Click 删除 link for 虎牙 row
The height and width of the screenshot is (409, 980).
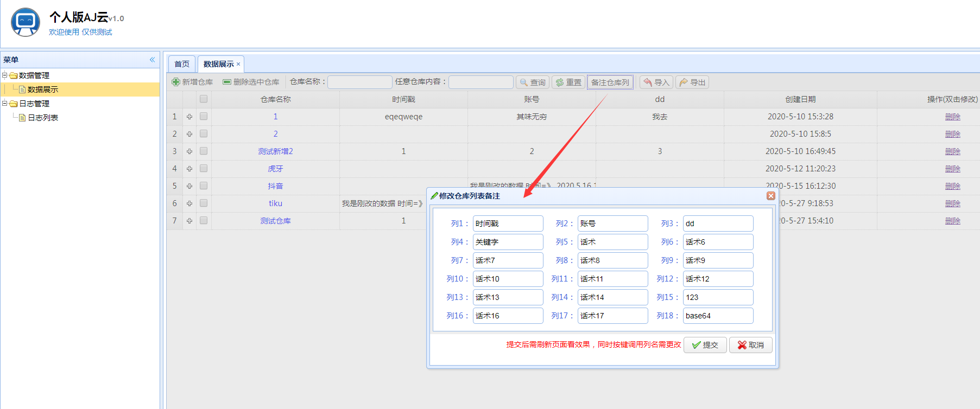point(953,169)
